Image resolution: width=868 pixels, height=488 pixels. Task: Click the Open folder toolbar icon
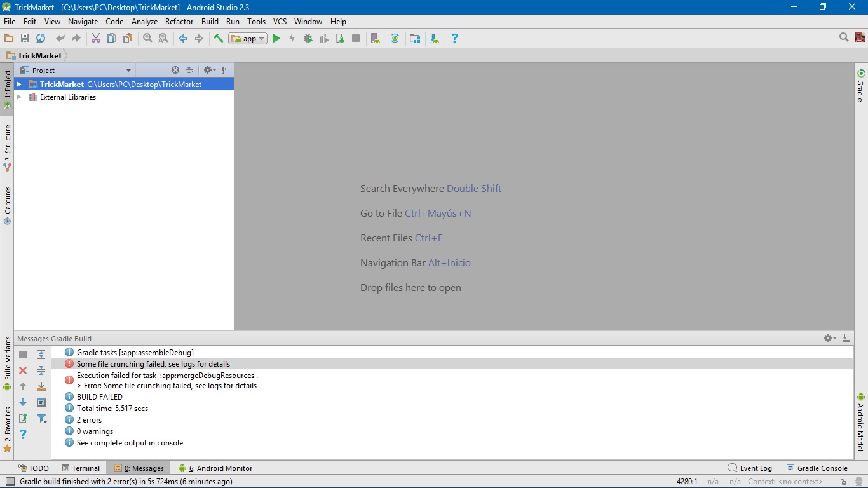point(9,39)
